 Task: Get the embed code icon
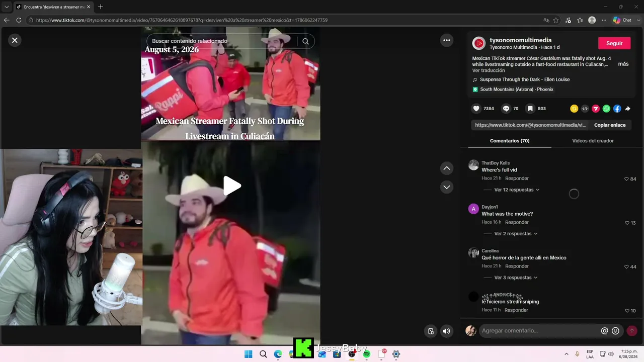[585, 109]
